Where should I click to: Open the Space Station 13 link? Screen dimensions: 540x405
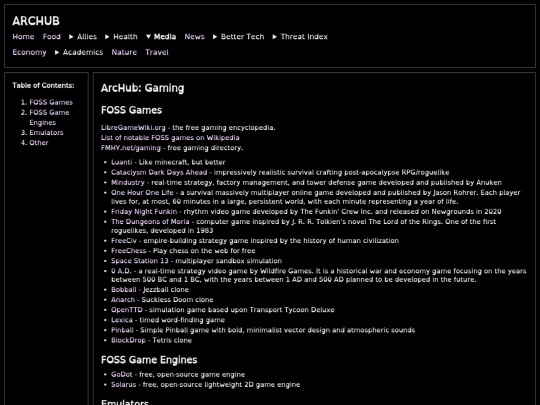click(x=140, y=261)
